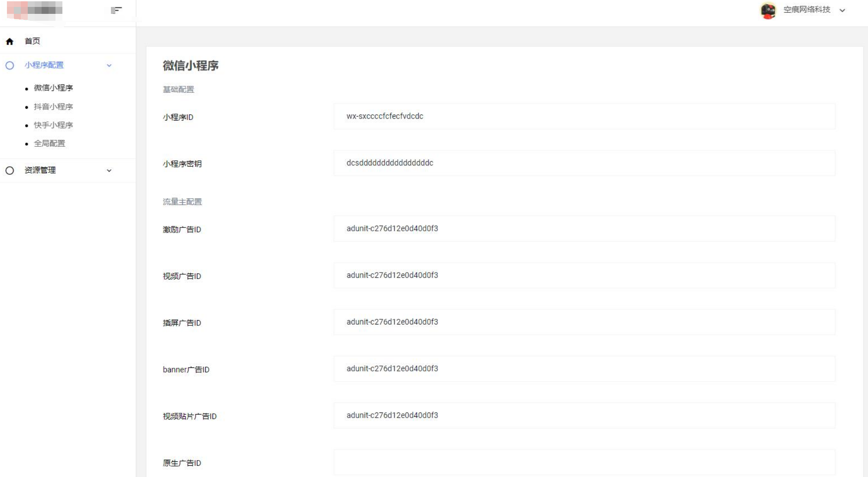
Task: Click the 小程序密钥 field label
Action: tap(182, 164)
